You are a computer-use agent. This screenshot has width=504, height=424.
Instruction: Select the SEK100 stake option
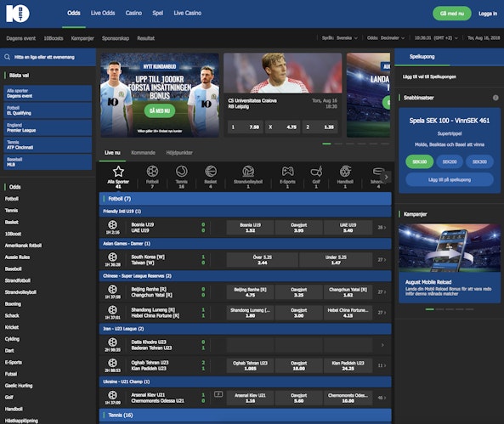(x=420, y=161)
